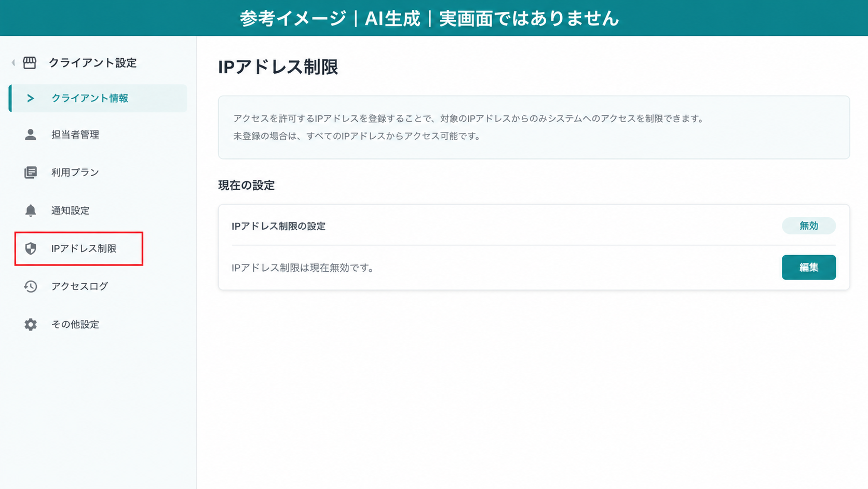Viewport: 868px width, 489px height.
Task: Click the 現在の設定 section heading
Action: (246, 186)
